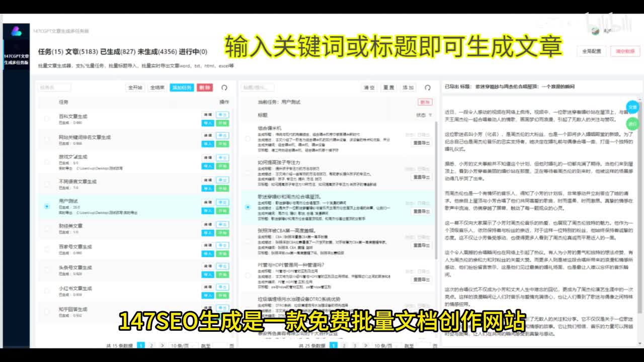Viewport: 644px width, 362px height.
Task: Click the user avatar at top right
Action: (595, 31)
